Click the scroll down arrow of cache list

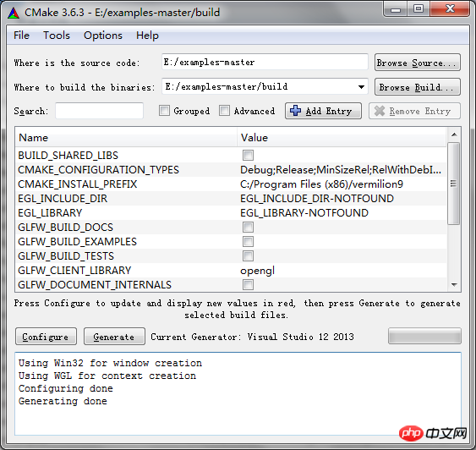pos(454,284)
